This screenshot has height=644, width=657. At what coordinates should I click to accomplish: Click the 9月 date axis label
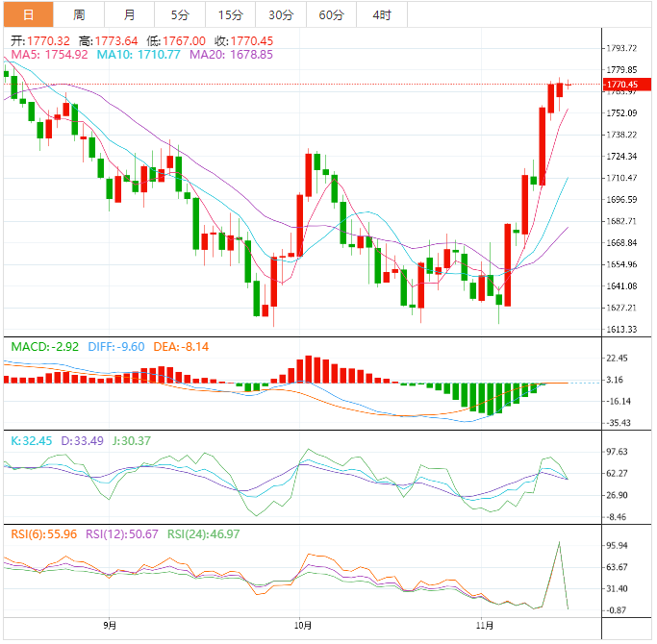click(110, 626)
